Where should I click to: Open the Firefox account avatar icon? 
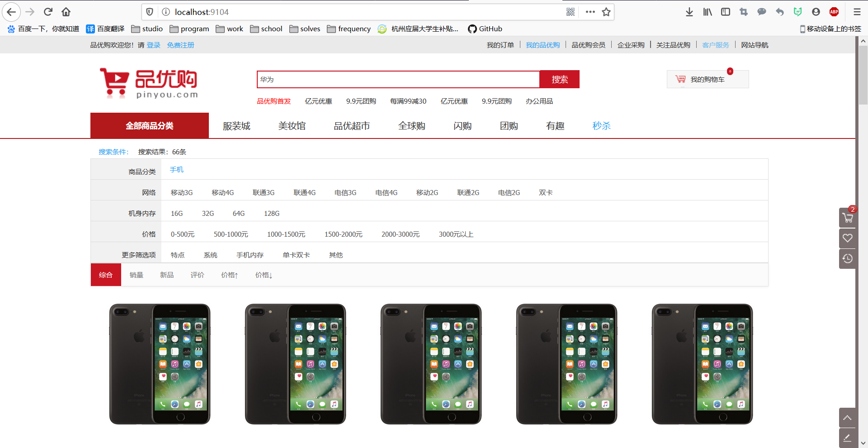(816, 12)
